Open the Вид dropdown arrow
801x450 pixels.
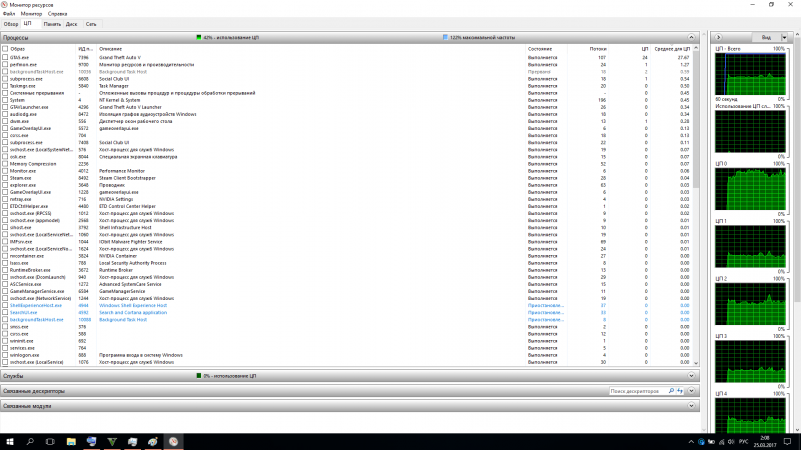point(784,37)
